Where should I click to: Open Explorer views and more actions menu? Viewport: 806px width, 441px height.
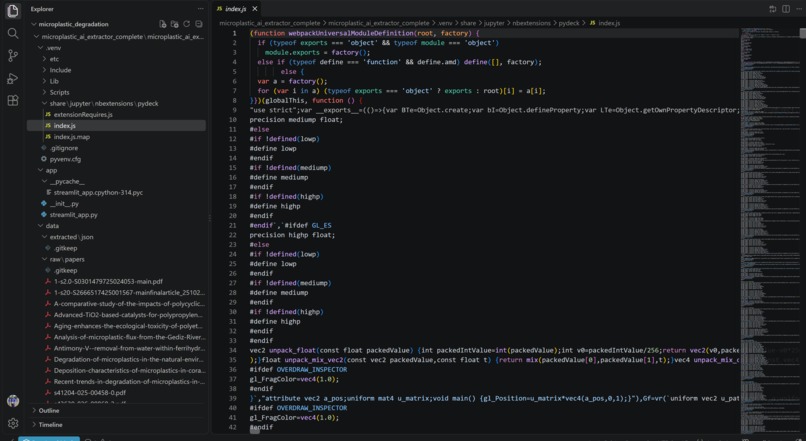(200, 9)
